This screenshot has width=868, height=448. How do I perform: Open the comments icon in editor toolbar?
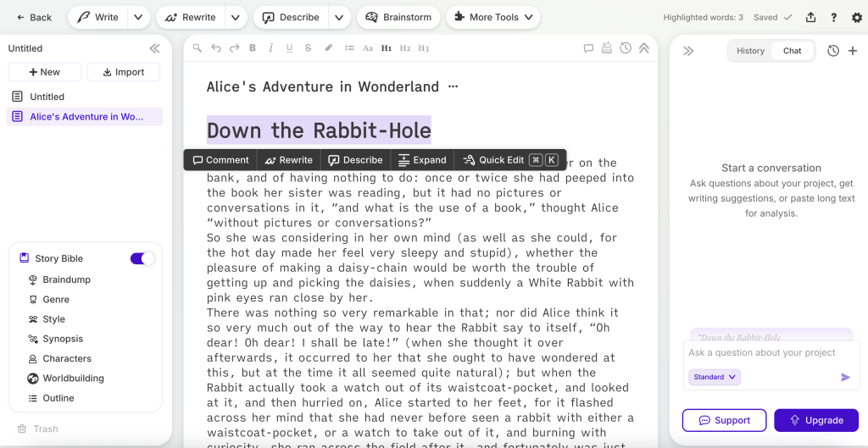588,48
